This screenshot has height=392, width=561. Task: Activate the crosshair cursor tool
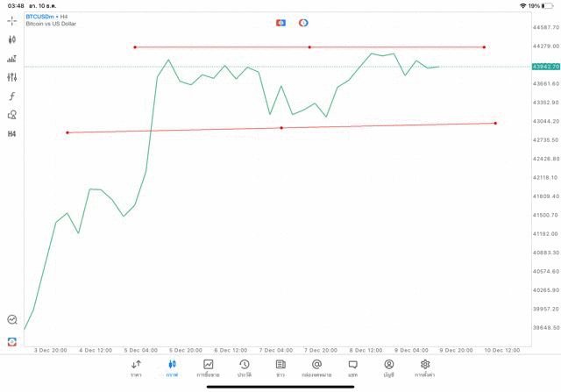12,20
